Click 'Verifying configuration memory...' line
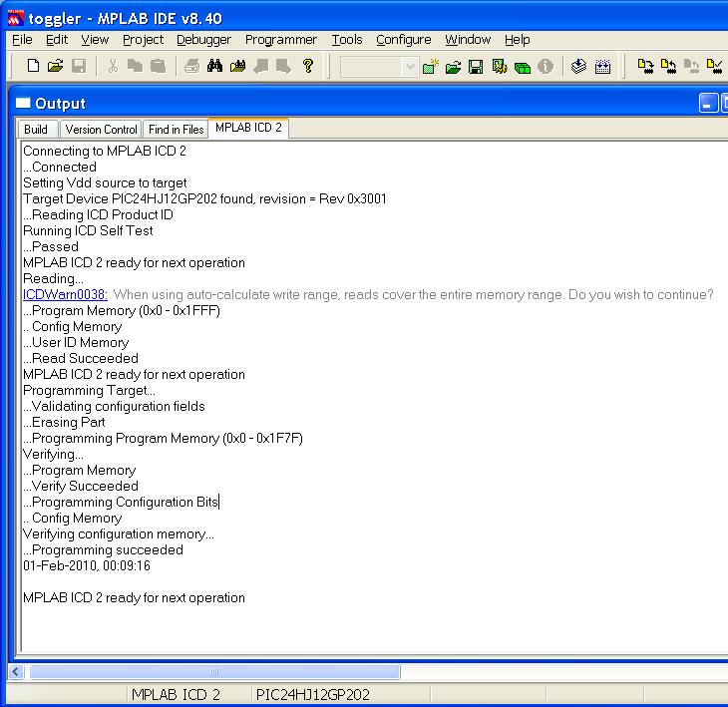 pyautogui.click(x=119, y=533)
